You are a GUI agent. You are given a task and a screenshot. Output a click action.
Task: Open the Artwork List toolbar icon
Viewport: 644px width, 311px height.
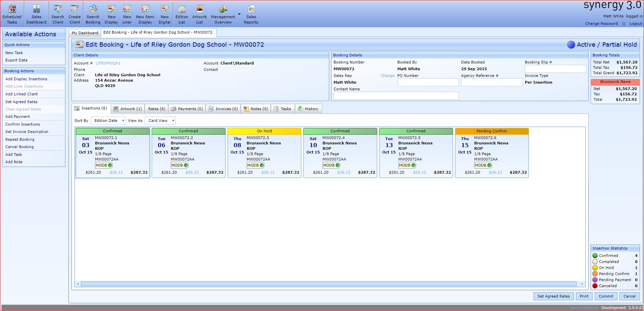point(199,9)
